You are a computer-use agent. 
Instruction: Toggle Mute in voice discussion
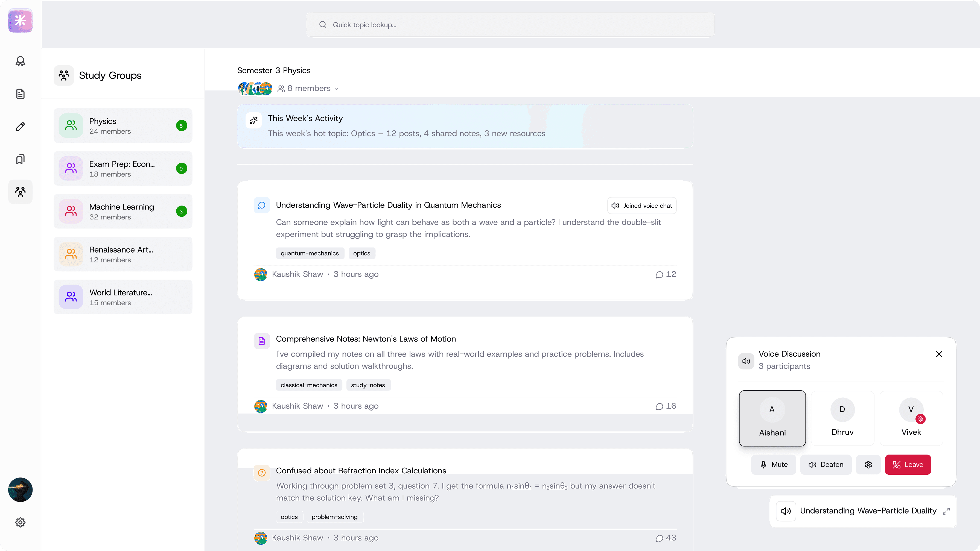tap(774, 464)
